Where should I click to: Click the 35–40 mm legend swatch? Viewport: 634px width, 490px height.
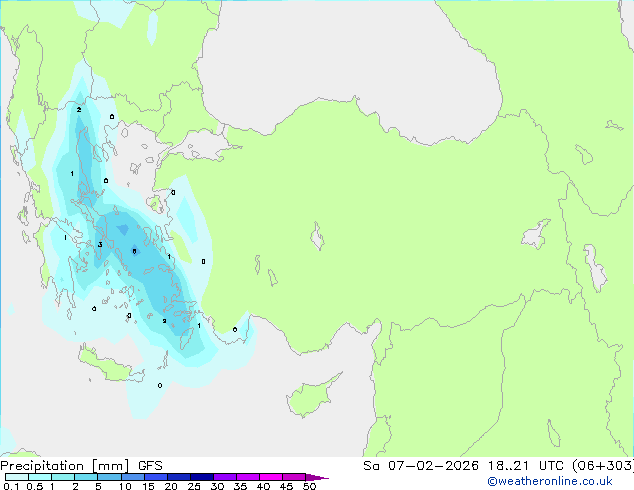247,477
